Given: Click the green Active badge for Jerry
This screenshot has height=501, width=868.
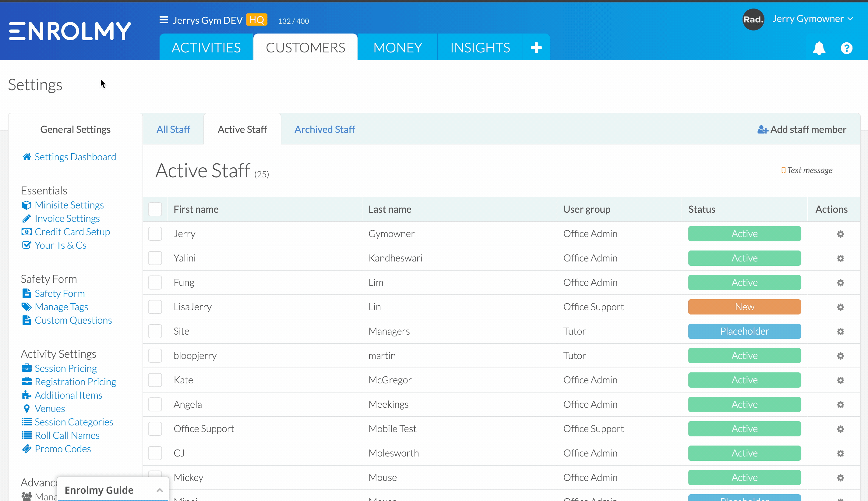Looking at the screenshot, I should [x=745, y=234].
